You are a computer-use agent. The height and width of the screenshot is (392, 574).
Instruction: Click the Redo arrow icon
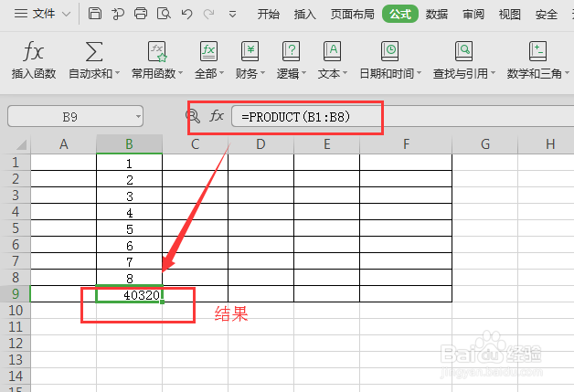pos(209,14)
